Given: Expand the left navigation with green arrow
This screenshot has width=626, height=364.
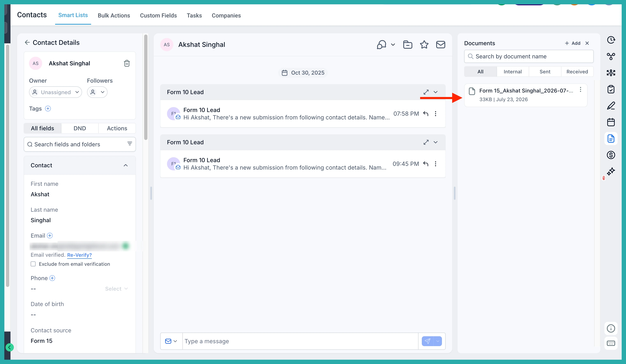Looking at the screenshot, I should pyautogui.click(x=9, y=347).
